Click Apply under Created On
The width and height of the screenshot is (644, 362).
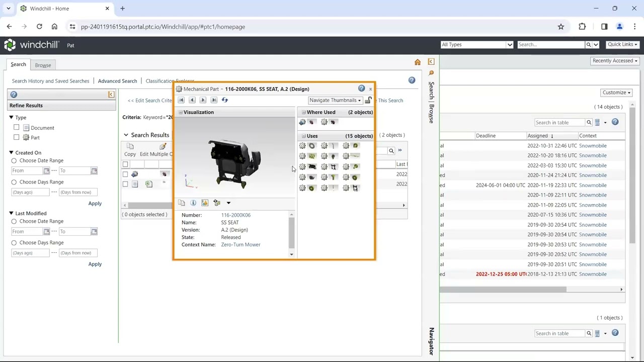tap(95, 204)
